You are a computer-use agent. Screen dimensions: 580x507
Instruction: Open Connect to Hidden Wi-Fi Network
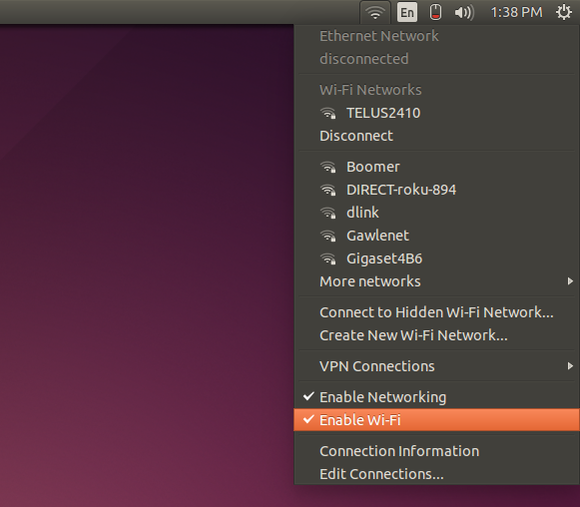coord(436,313)
